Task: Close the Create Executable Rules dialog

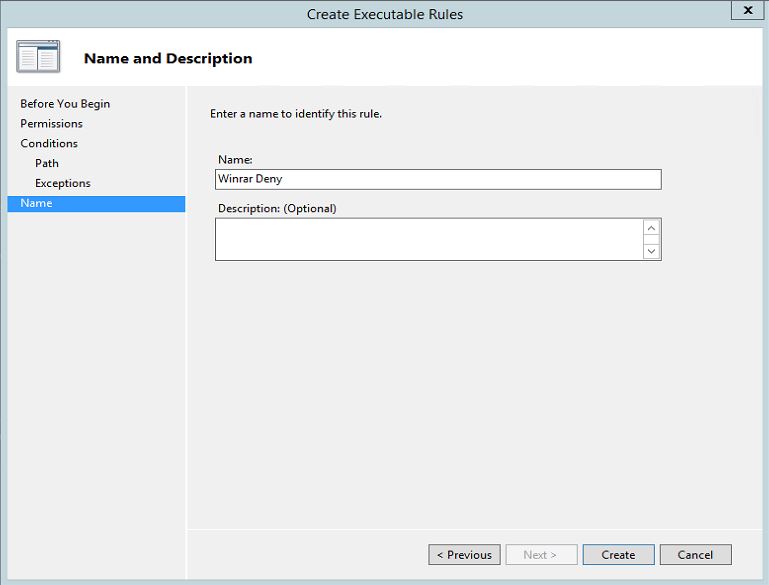Action: pos(747,10)
